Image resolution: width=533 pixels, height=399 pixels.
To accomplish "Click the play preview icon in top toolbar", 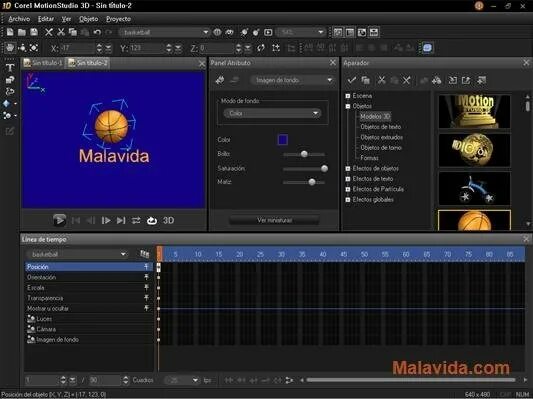I will tap(268, 32).
